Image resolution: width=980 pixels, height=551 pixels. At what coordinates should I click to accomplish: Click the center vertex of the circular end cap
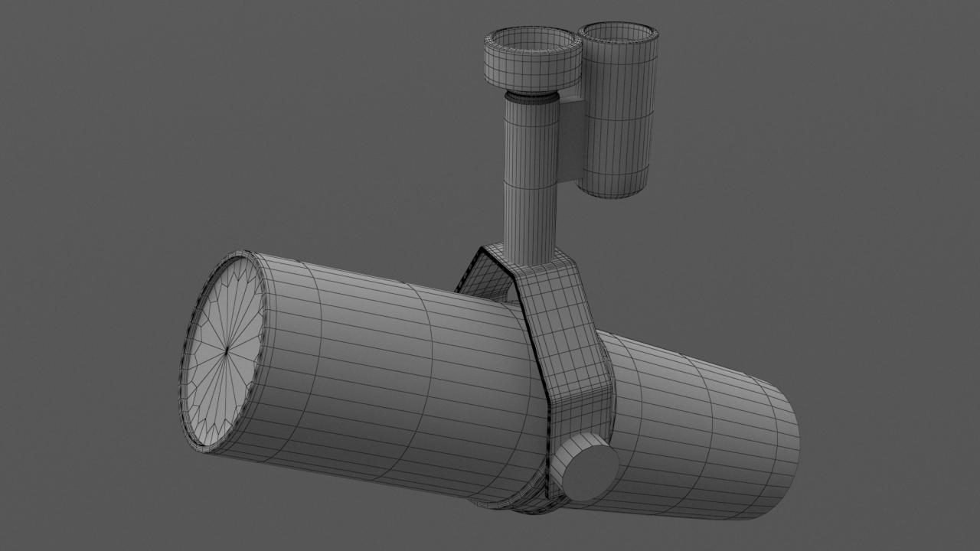(x=227, y=351)
